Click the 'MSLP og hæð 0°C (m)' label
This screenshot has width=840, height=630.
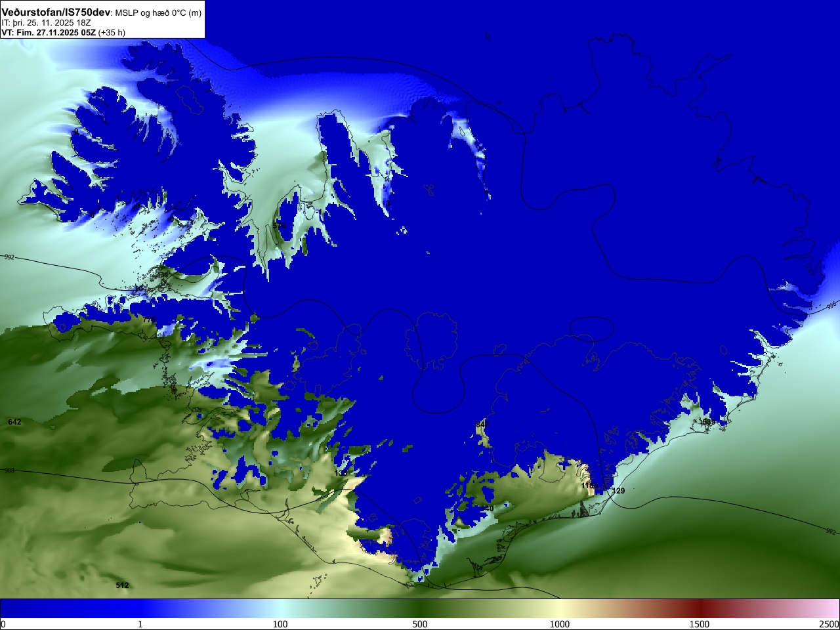(159, 13)
